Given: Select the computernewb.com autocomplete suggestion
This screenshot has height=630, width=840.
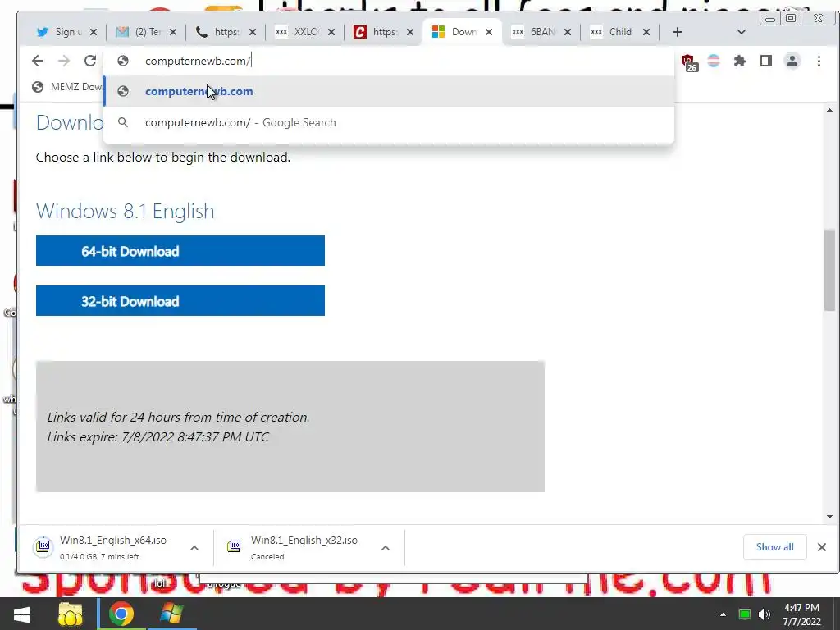Looking at the screenshot, I should point(388,91).
